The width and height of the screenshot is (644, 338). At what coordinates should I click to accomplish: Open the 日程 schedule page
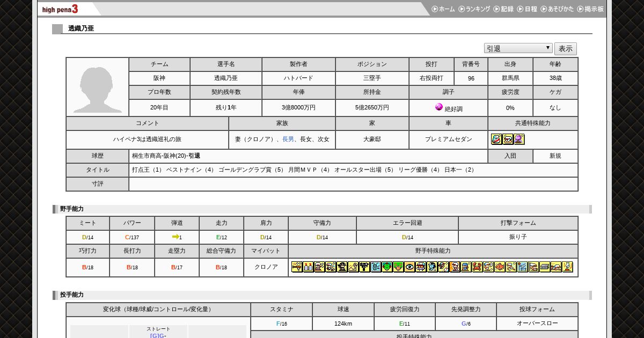[x=527, y=9]
